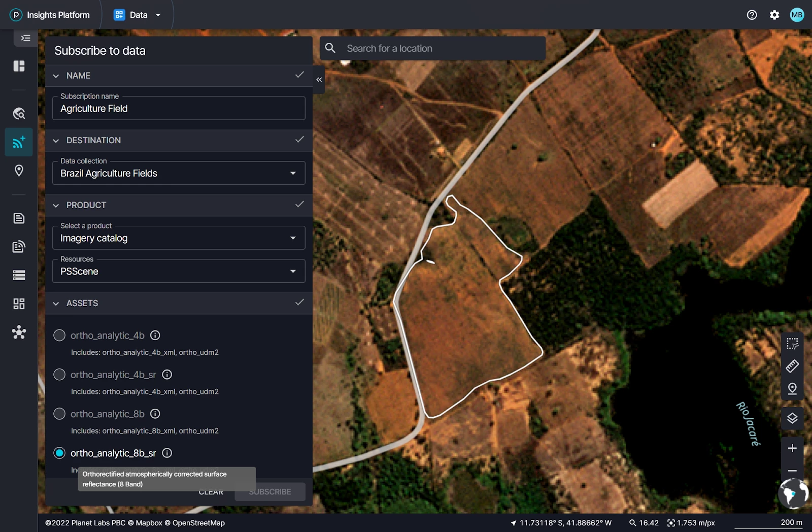Screen dimensions: 812x532
Task: Activate the ruler measure tool
Action: click(x=792, y=366)
